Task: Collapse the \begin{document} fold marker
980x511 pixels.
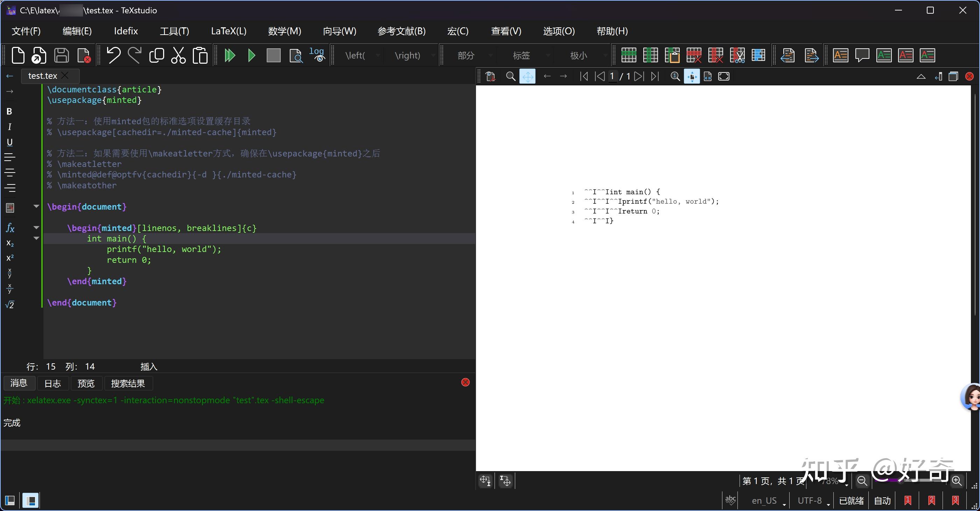Action: tap(36, 206)
